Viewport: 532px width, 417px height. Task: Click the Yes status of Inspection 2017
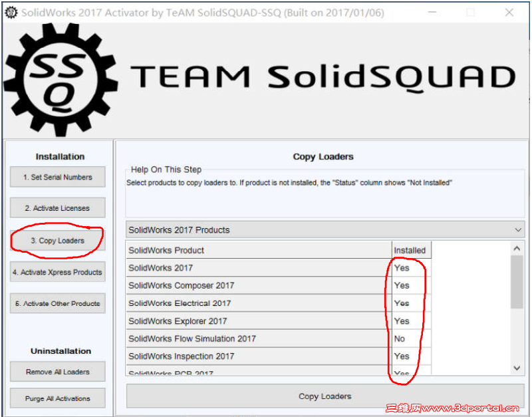(x=402, y=356)
